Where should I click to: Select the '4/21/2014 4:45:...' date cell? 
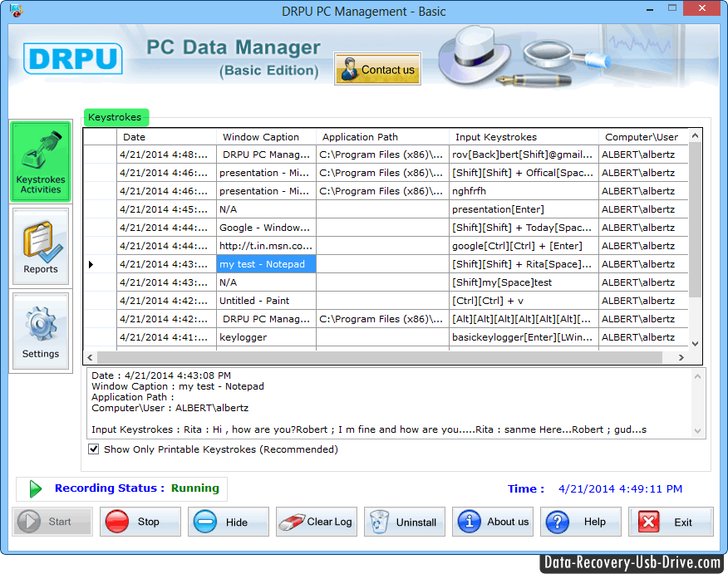166,209
